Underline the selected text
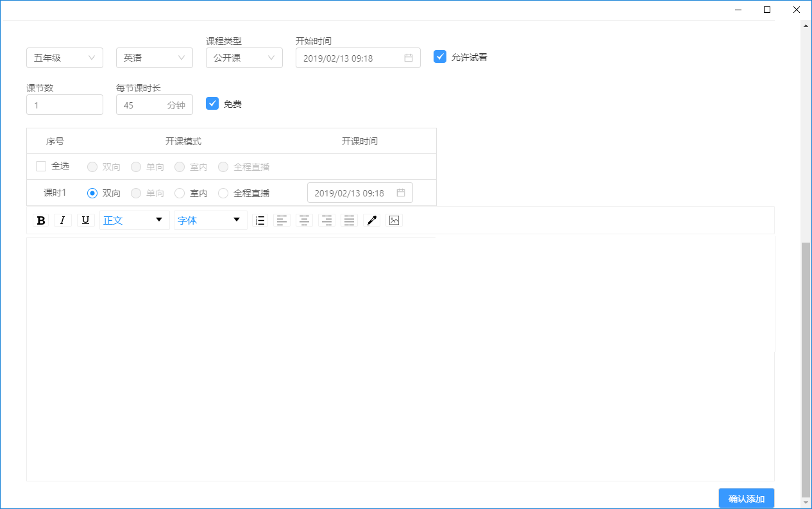Image resolution: width=812 pixels, height=509 pixels. tap(85, 220)
